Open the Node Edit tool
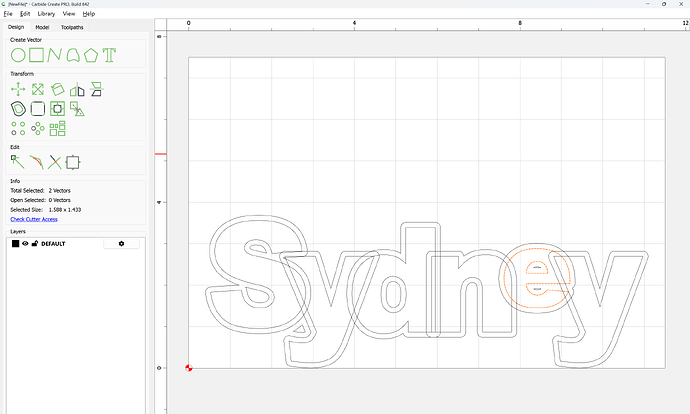The image size is (690, 414). [x=17, y=161]
